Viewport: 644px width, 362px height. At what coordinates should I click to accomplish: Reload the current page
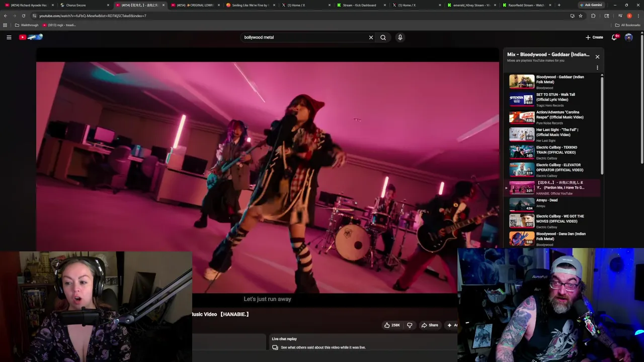click(23, 16)
